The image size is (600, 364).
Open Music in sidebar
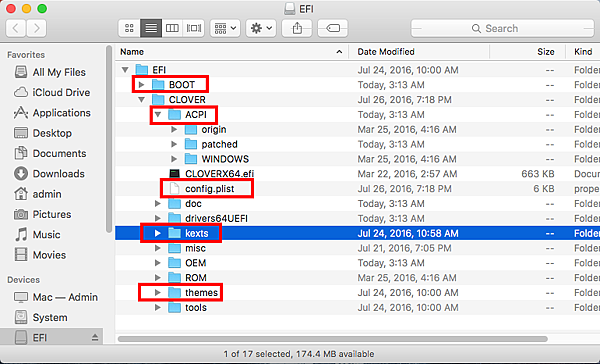[x=37, y=235]
